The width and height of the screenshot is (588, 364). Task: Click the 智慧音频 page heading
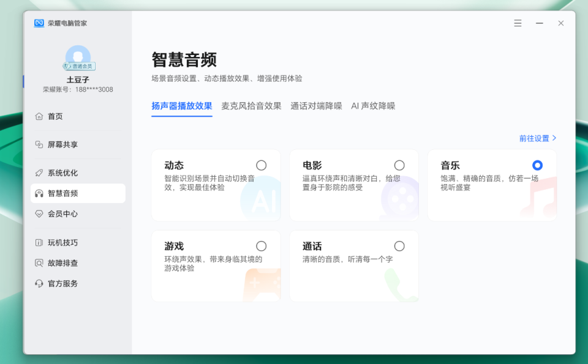(x=184, y=59)
